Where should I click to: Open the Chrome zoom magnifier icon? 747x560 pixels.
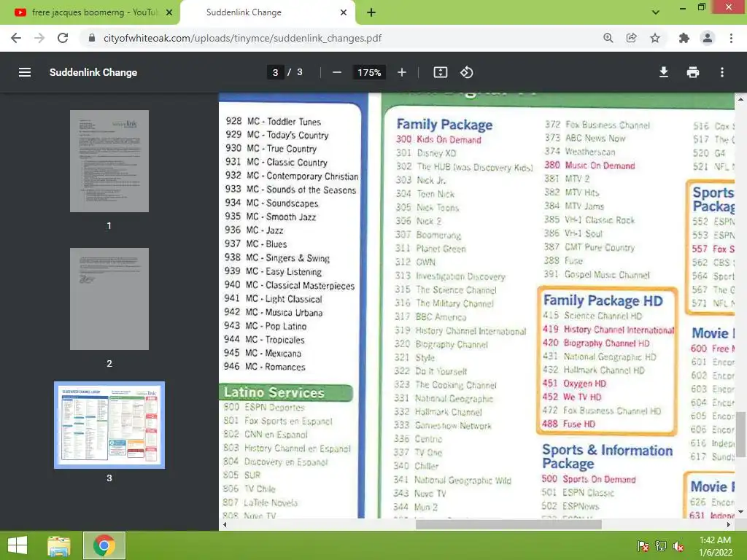pyautogui.click(x=608, y=38)
